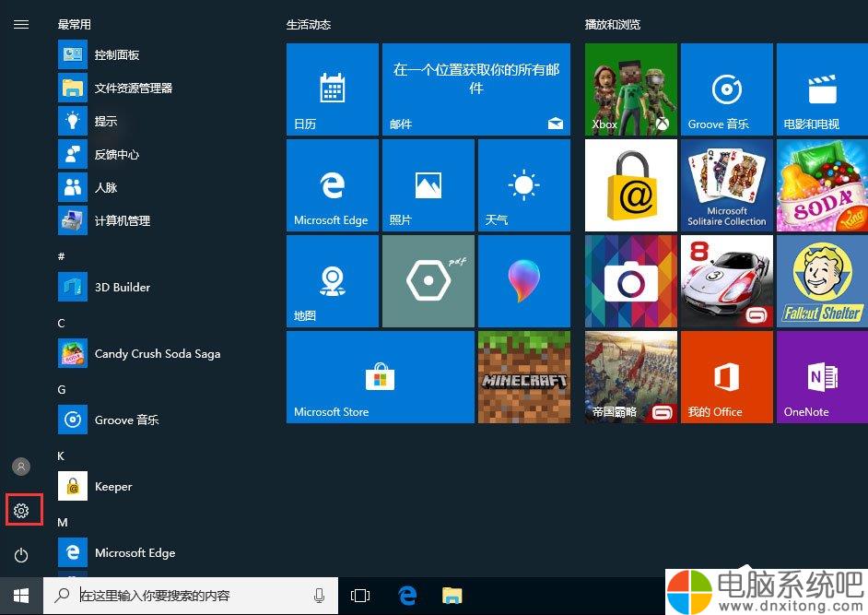
Task: Click the # letter index header
Action: (62, 256)
